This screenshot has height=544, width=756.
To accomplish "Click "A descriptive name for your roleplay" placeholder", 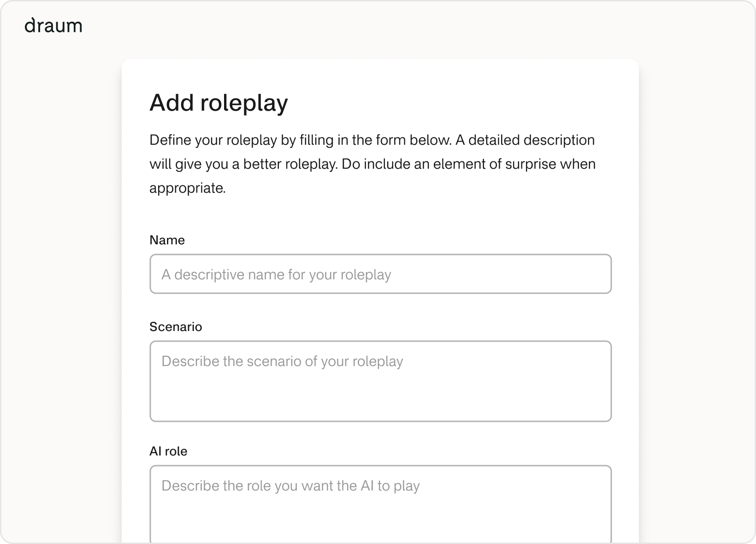I will (276, 275).
